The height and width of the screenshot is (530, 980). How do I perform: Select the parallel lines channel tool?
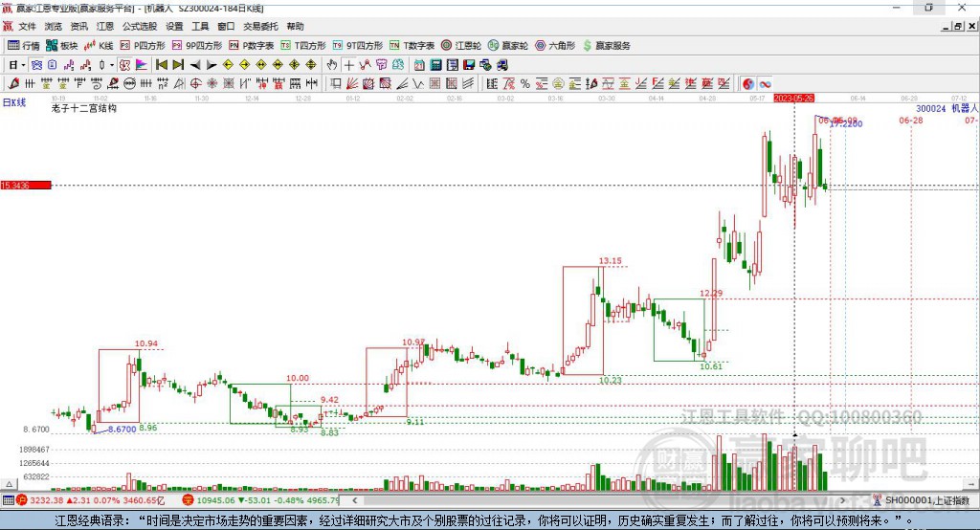[x=468, y=84]
